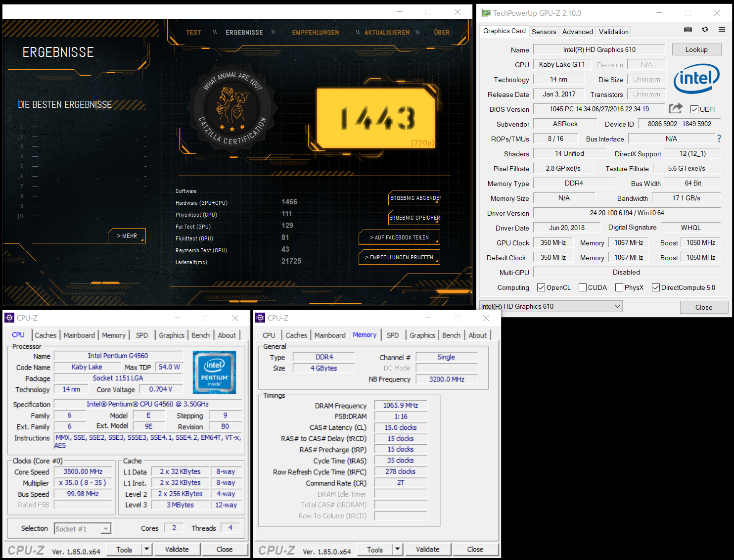The height and width of the screenshot is (560, 734).
Task: Toggle PhysX checkbox
Action: tap(619, 287)
